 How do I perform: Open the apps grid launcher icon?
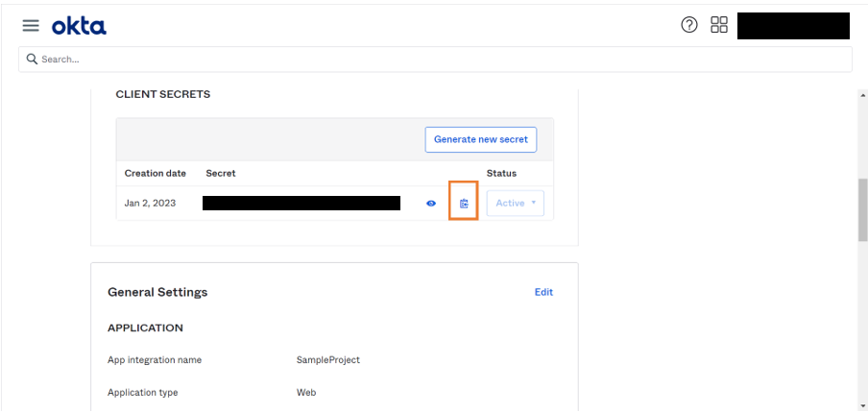click(719, 26)
